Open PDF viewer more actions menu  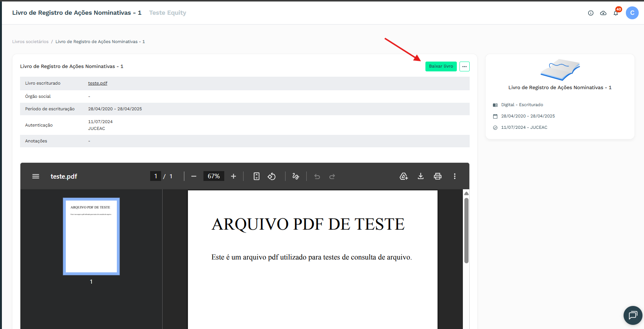click(455, 176)
